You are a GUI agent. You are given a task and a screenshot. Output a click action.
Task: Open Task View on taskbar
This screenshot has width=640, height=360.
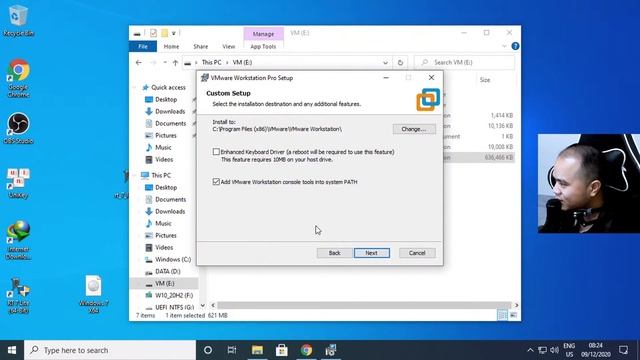232,350
